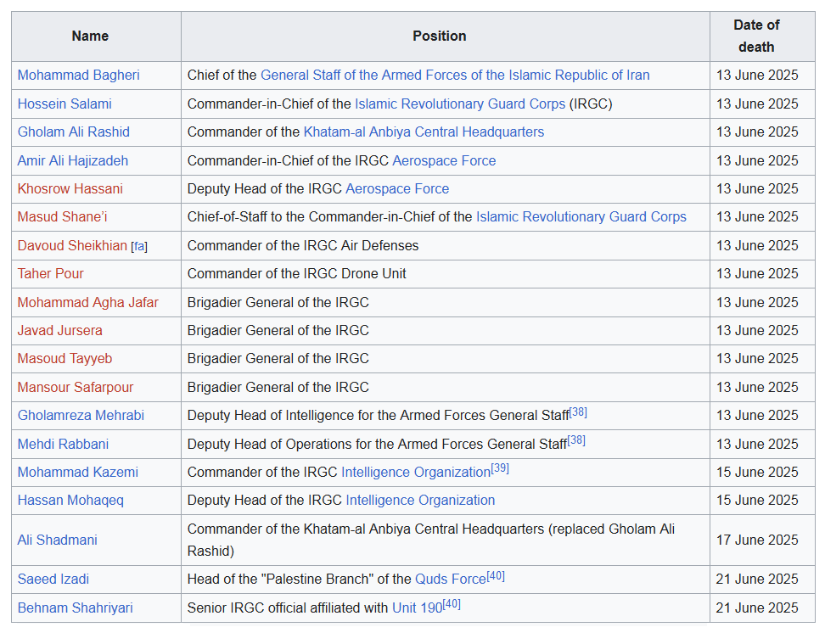
Task: Follow the Islamic Revolutionary Guard Corps (IRGC) link
Action: click(459, 104)
